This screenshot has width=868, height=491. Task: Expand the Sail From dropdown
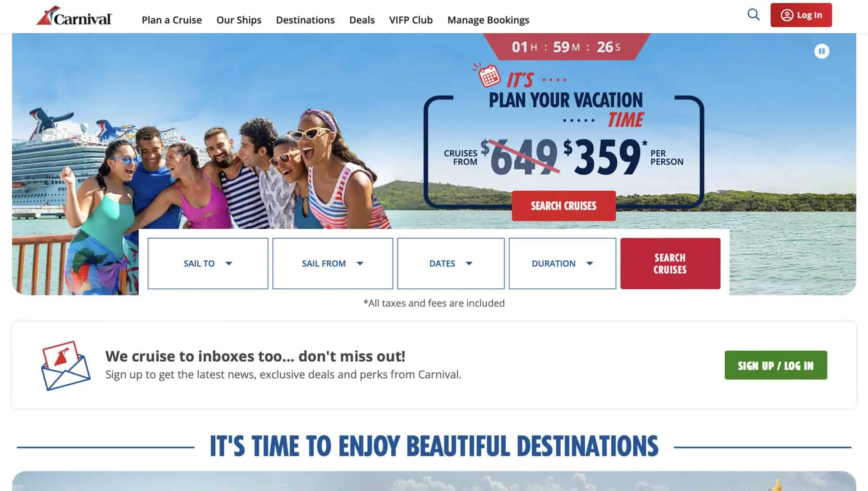tap(332, 264)
